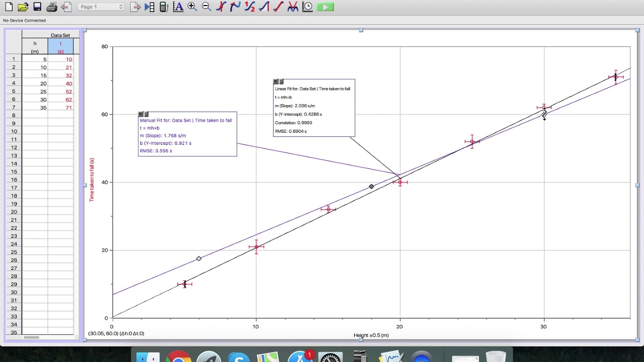
Task: Open the Curve Fit tool
Action: click(x=293, y=7)
